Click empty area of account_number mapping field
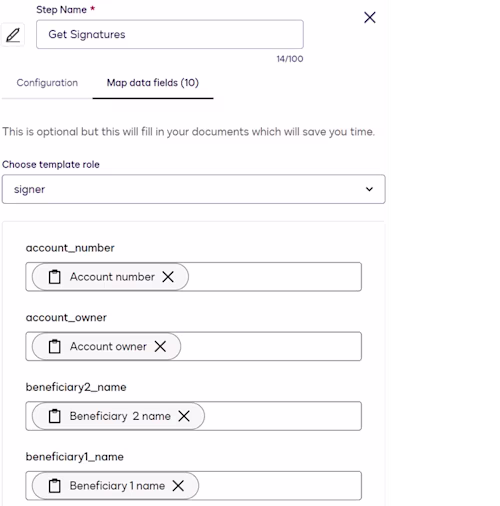The height and width of the screenshot is (506, 500). pos(275,277)
